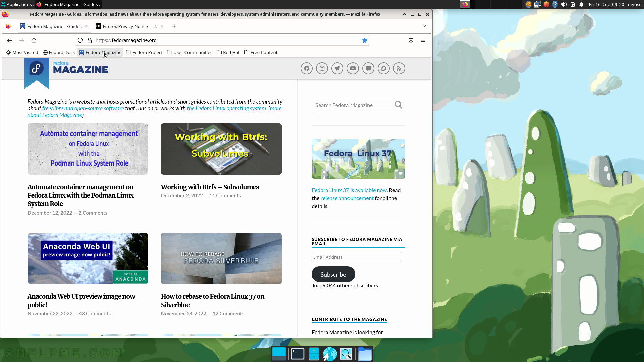The image size is (644, 362).
Task: Close the Fedora Magazine tab
Action: click(x=86, y=26)
